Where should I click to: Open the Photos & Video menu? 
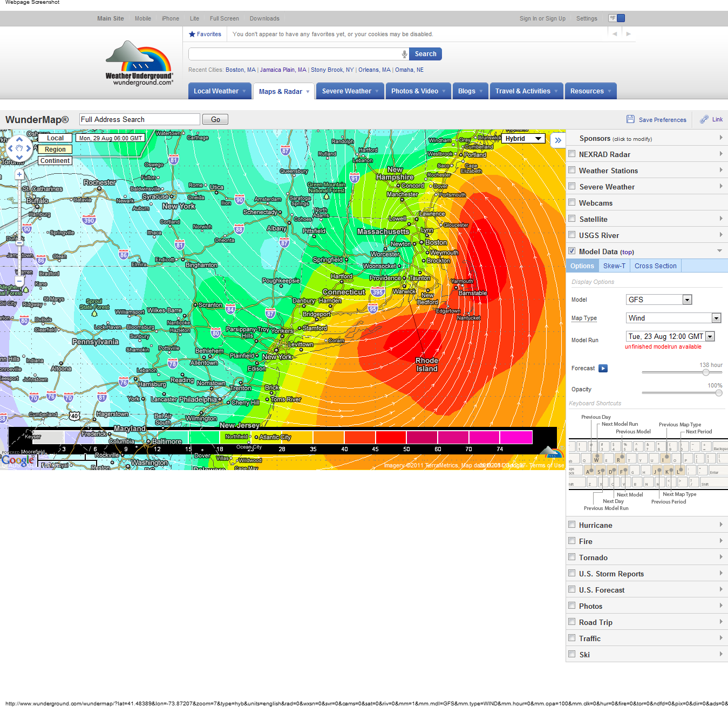[418, 91]
